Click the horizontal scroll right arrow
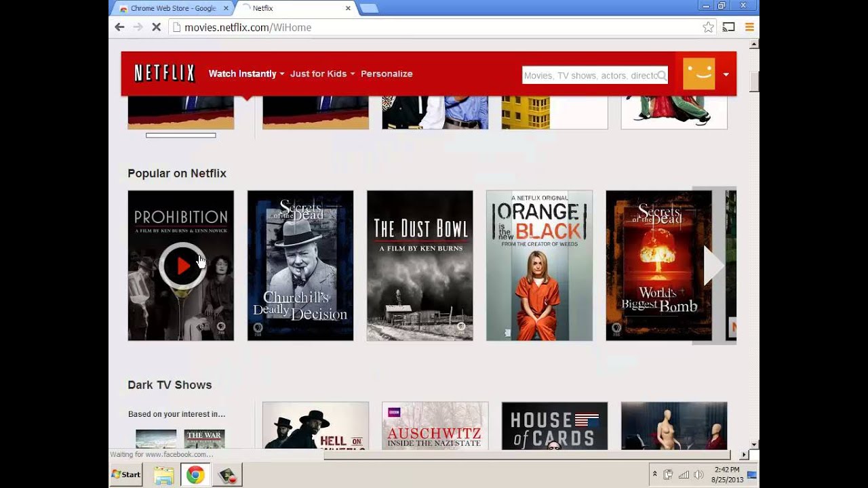The image size is (868, 488). 744,455
